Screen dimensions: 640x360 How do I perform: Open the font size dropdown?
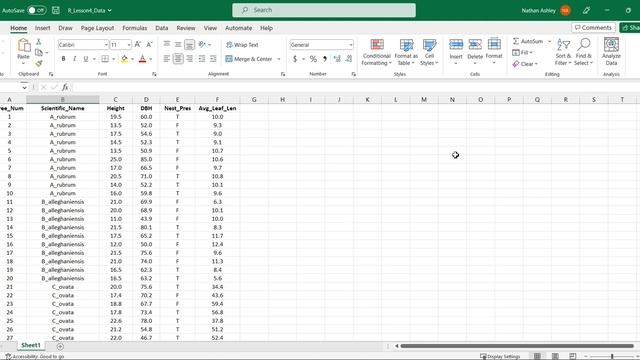click(129, 44)
